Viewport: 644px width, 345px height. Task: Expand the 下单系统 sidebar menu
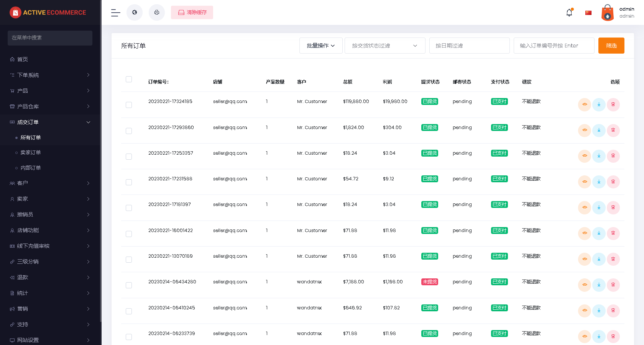tap(50, 75)
